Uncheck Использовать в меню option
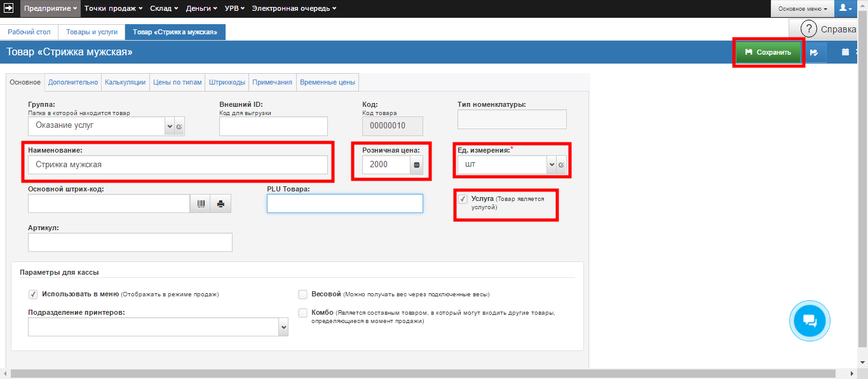868x379 pixels. point(33,294)
